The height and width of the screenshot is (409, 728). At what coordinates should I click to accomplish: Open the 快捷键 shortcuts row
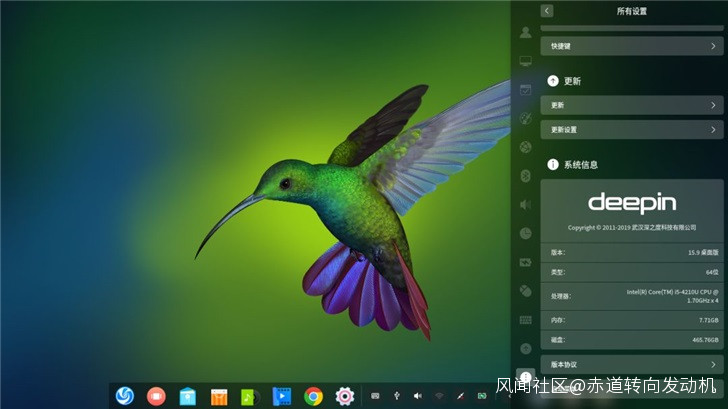point(632,46)
